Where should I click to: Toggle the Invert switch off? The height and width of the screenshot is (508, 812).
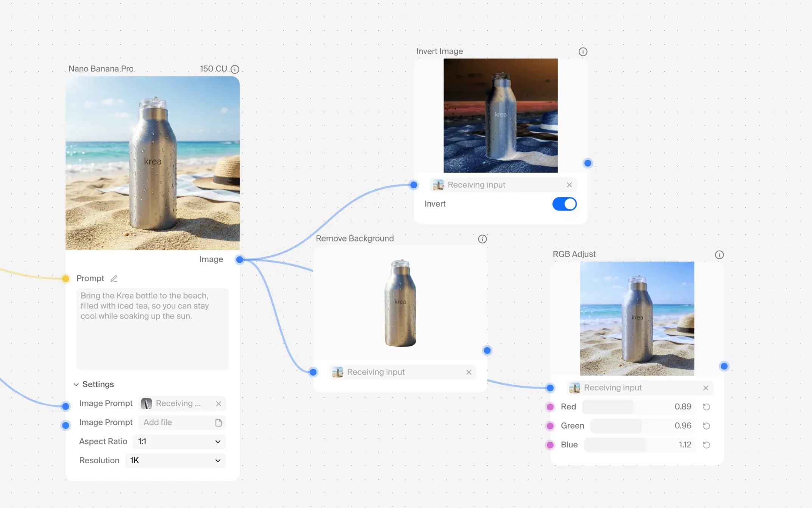[x=564, y=204]
